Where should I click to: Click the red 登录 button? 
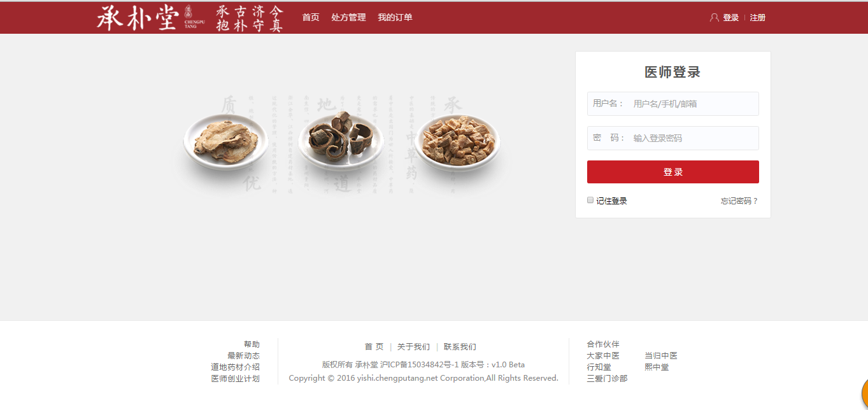(673, 172)
